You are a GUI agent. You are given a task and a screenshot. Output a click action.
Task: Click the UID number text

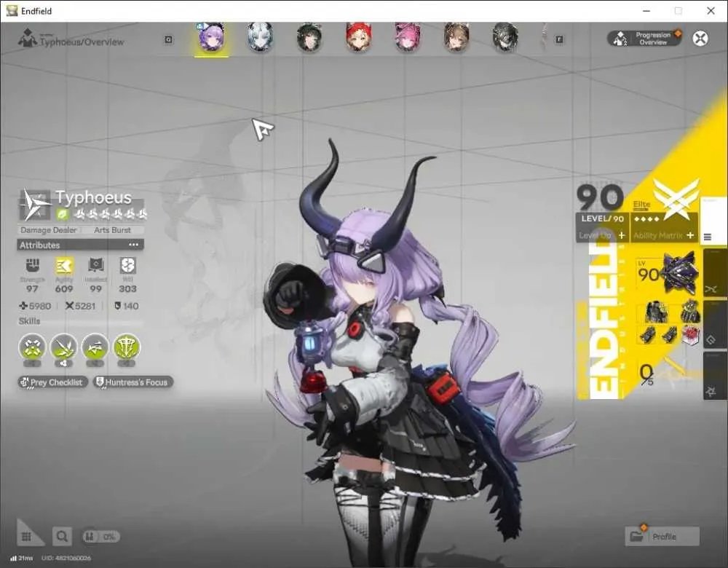coord(66,558)
